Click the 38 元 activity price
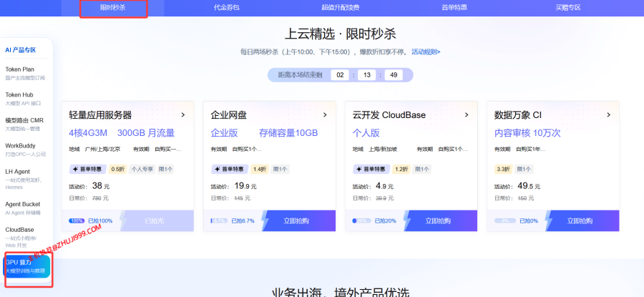This screenshot has height=297, width=644. pos(101,186)
